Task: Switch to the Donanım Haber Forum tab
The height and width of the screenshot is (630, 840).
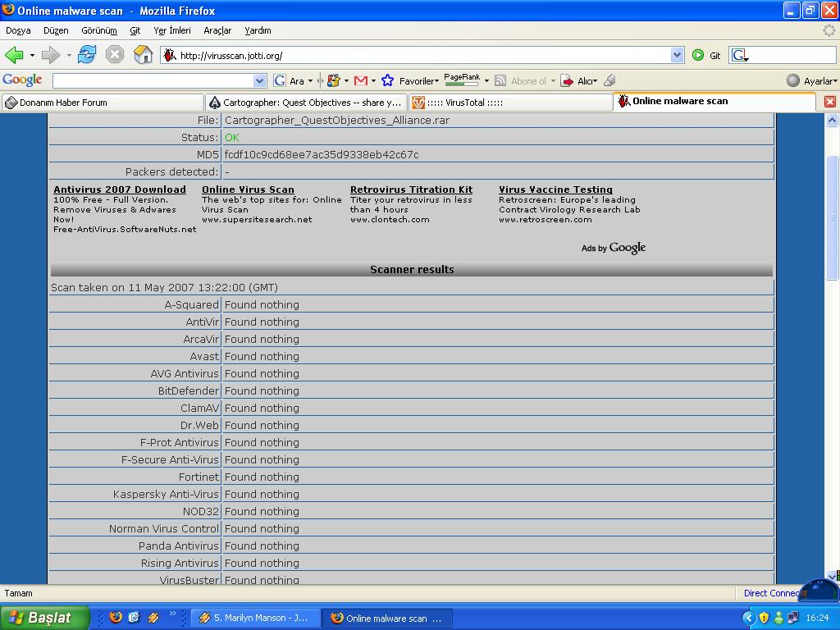Action: [103, 103]
